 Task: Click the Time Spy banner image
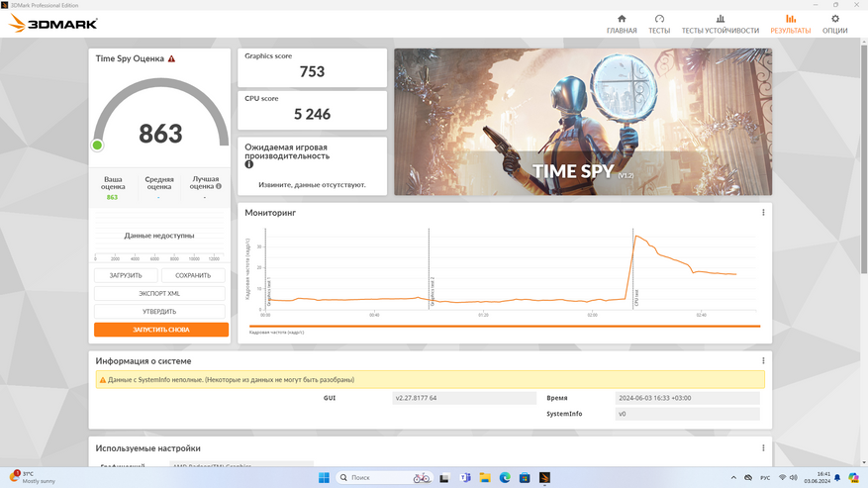tap(583, 122)
